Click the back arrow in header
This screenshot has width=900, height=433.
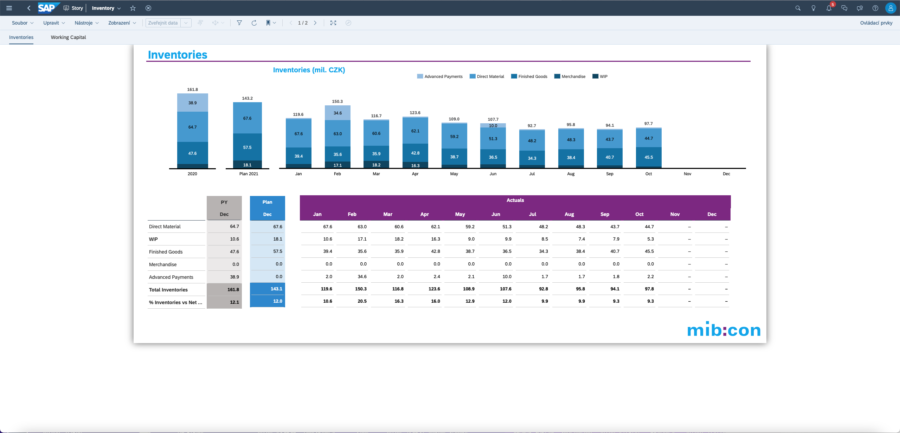click(x=28, y=8)
